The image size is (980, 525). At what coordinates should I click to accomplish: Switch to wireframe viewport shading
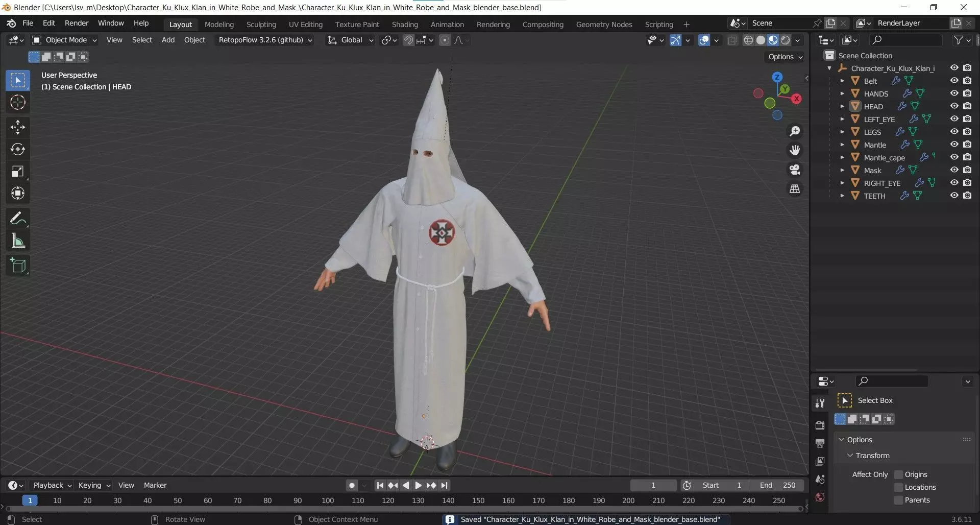748,40
